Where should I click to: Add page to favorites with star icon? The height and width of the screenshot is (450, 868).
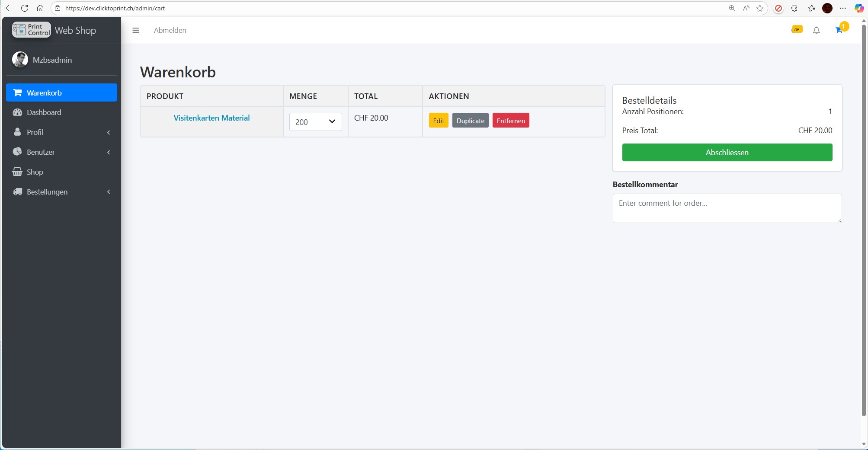pyautogui.click(x=760, y=8)
